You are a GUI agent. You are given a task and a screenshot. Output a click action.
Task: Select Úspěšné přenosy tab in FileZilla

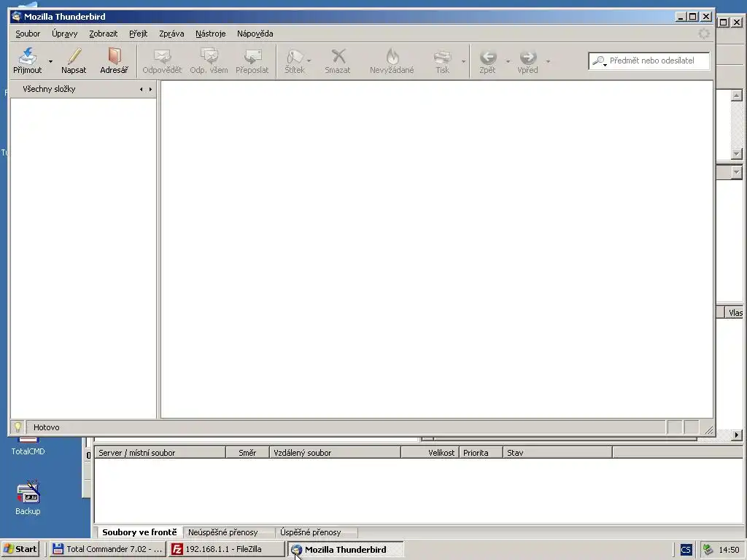pyautogui.click(x=311, y=532)
